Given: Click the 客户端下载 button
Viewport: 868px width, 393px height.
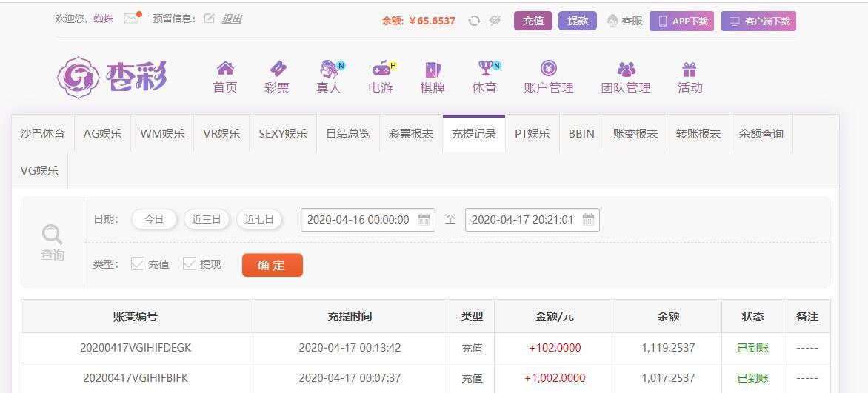Looking at the screenshot, I should coord(758,21).
